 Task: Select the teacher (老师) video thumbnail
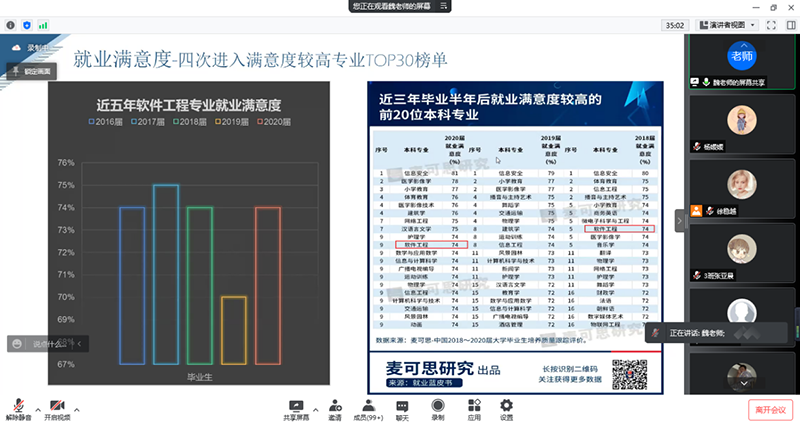point(741,53)
